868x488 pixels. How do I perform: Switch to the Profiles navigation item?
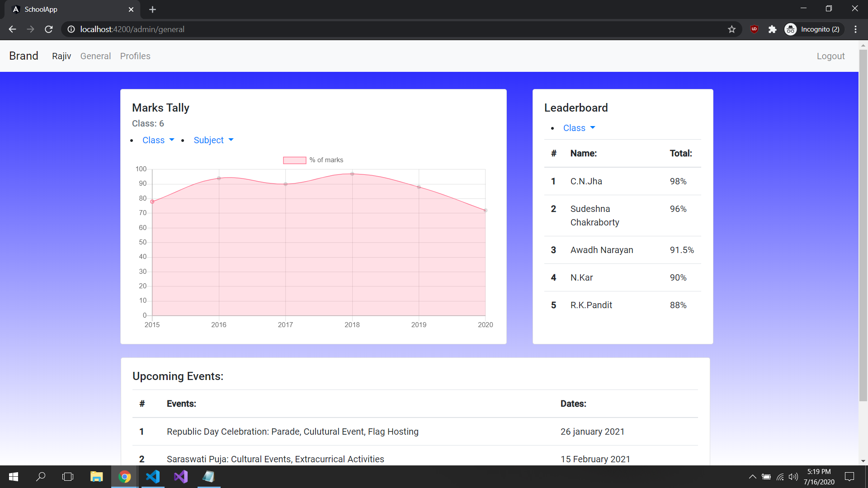coord(135,56)
